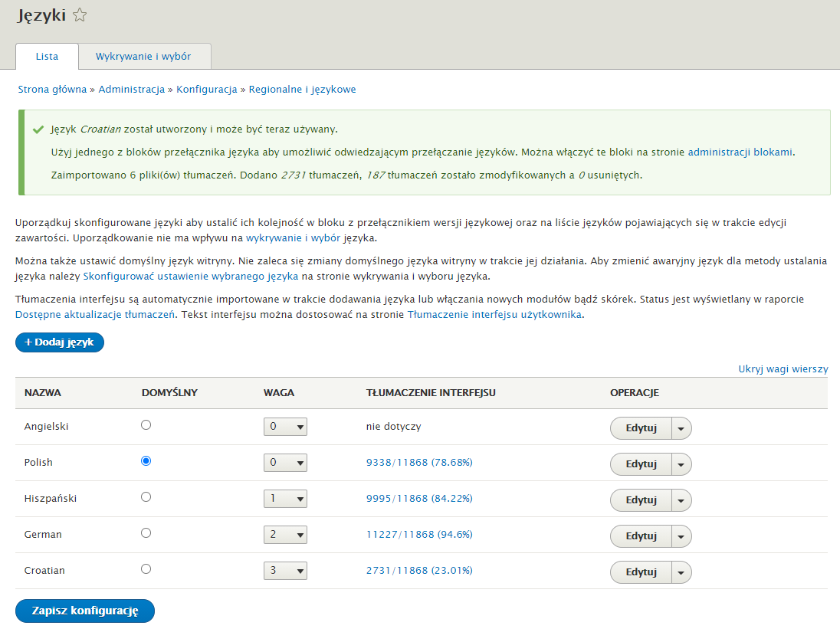Click Edytuj for Polish
Image resolution: width=840 pixels, height=642 pixels.
tap(641, 464)
